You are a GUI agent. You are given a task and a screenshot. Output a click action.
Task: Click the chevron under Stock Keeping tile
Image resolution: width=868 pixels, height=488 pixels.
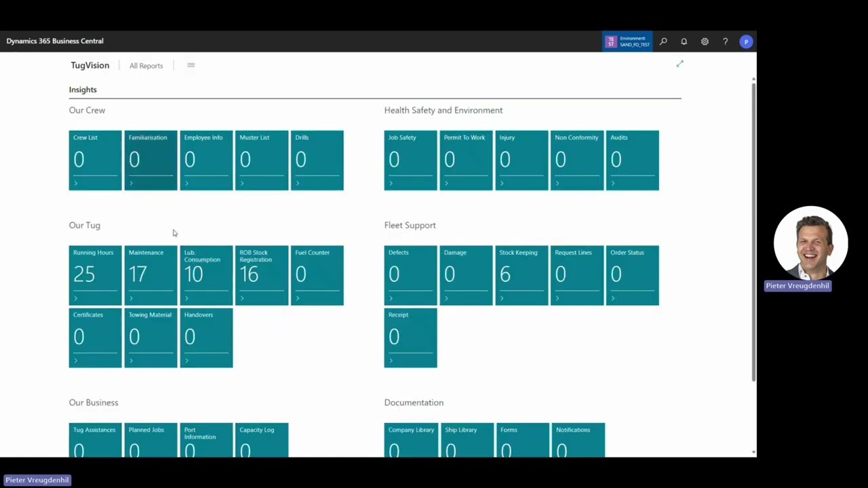pyautogui.click(x=502, y=298)
